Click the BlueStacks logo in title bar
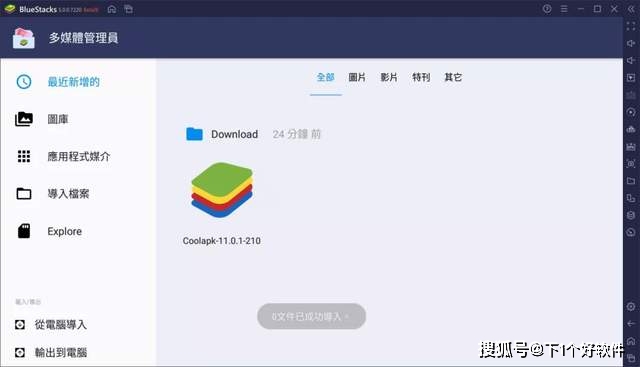Viewport: 640px width, 367px height. pyautogui.click(x=10, y=9)
